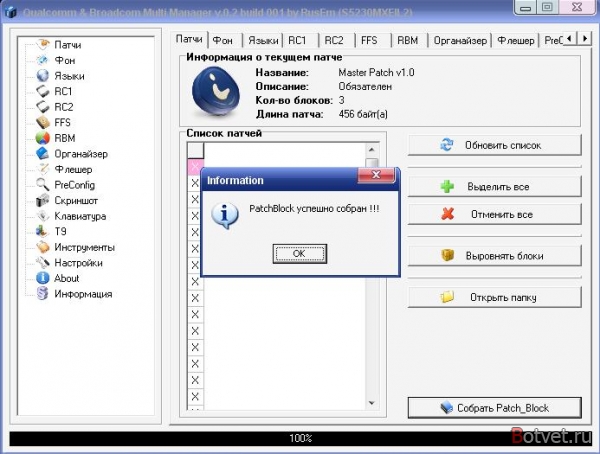600x454 pixels.
Task: Select the Патчи label in the sidebar tree
Action: (68, 45)
